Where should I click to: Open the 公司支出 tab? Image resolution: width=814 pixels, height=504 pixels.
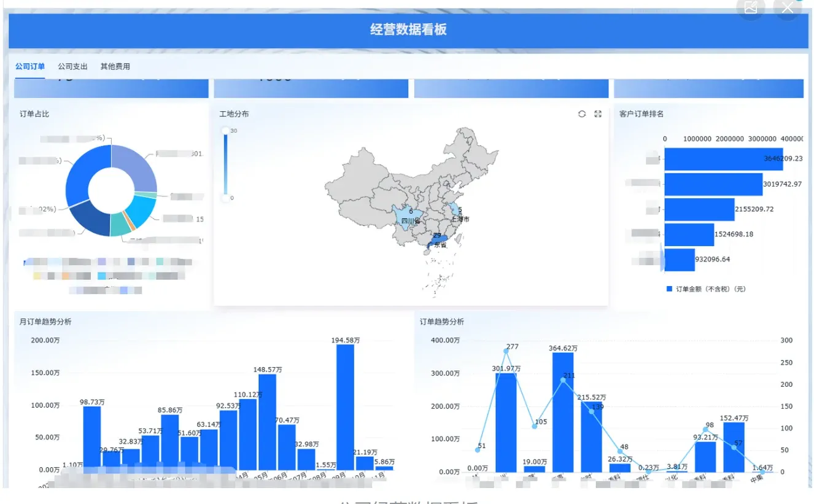(x=72, y=66)
